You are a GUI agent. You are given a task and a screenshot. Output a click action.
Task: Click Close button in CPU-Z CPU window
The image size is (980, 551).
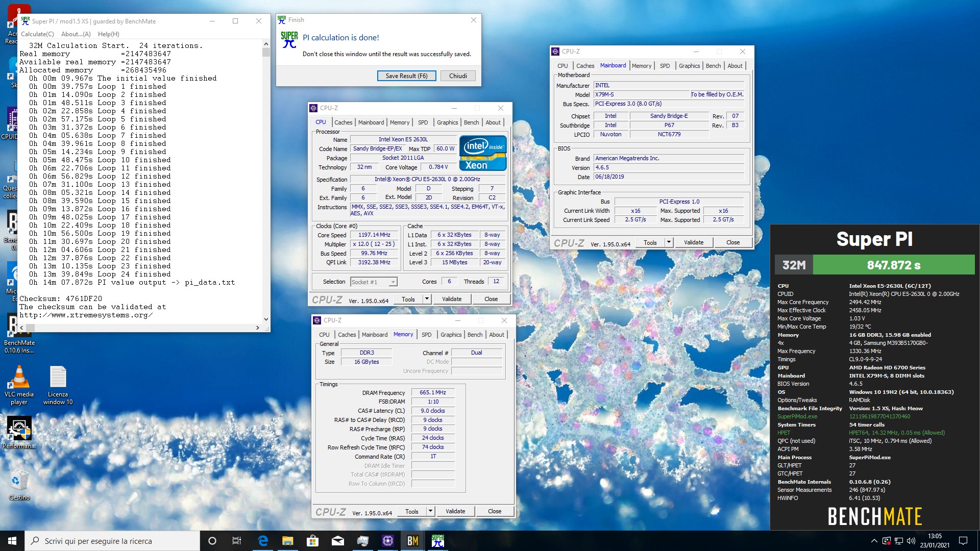491,299
